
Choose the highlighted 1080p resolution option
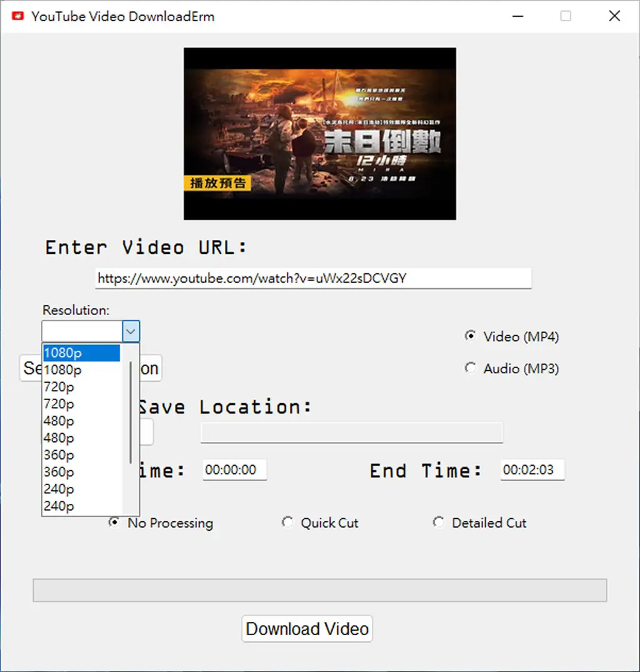[x=81, y=353]
